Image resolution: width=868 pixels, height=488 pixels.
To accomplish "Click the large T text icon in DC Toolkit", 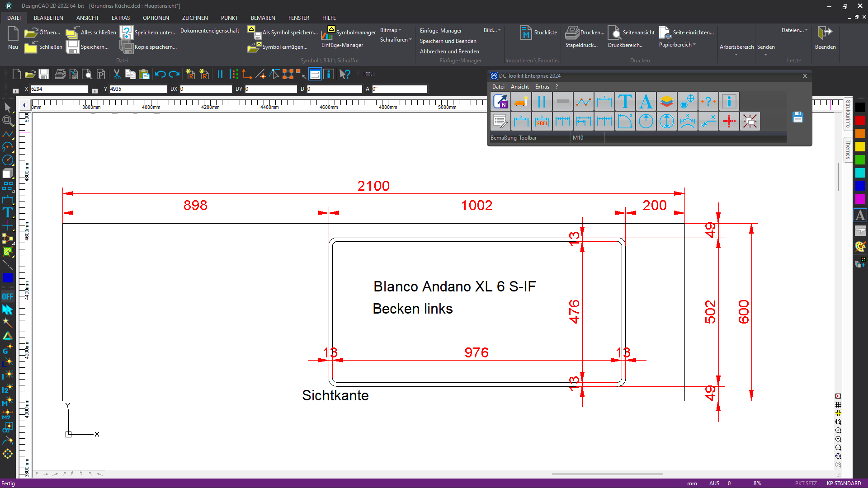I will tap(625, 101).
